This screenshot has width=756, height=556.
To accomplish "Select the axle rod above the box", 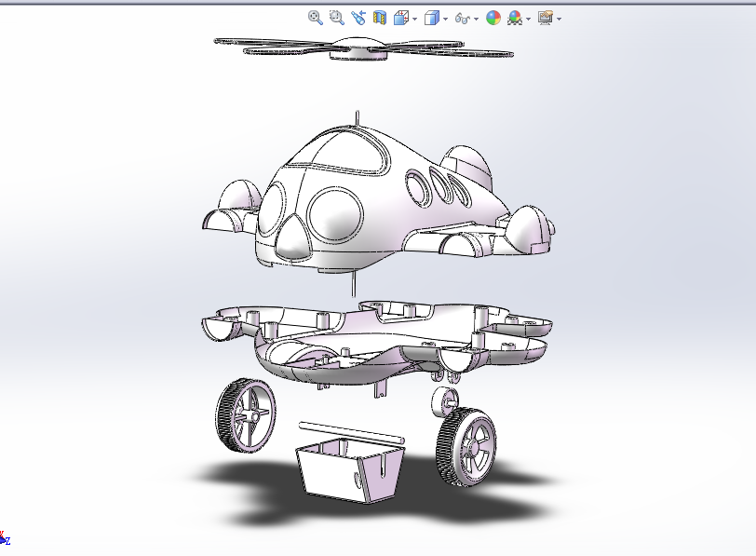I will (x=352, y=432).
